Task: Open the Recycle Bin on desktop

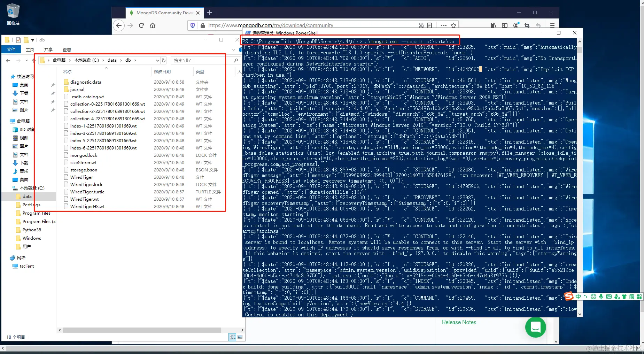Action: point(13,14)
